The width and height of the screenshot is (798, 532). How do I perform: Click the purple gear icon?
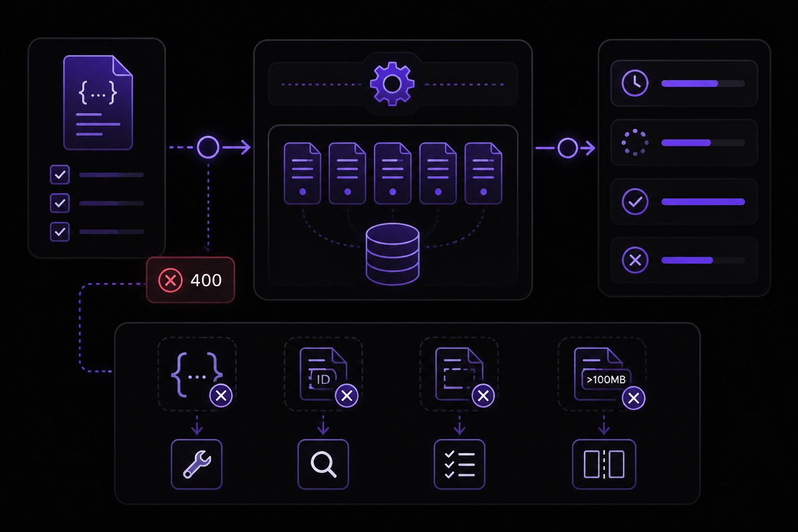(x=392, y=84)
